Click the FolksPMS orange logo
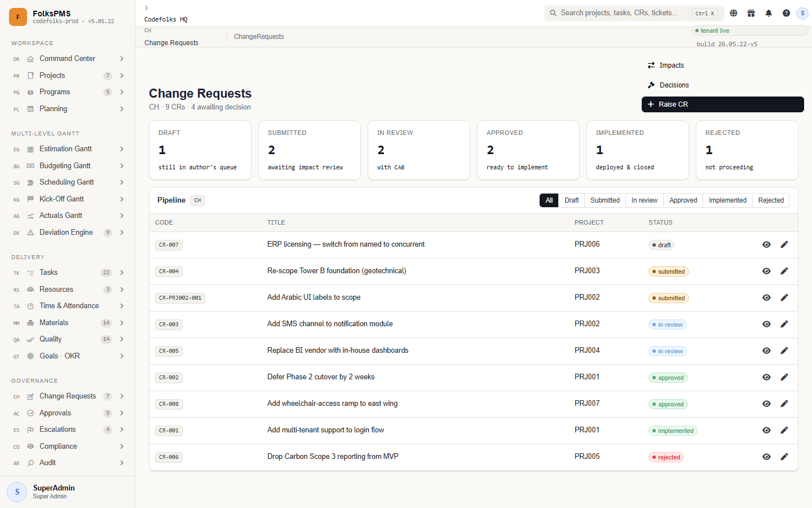Image resolution: width=812 pixels, height=508 pixels. (x=18, y=17)
